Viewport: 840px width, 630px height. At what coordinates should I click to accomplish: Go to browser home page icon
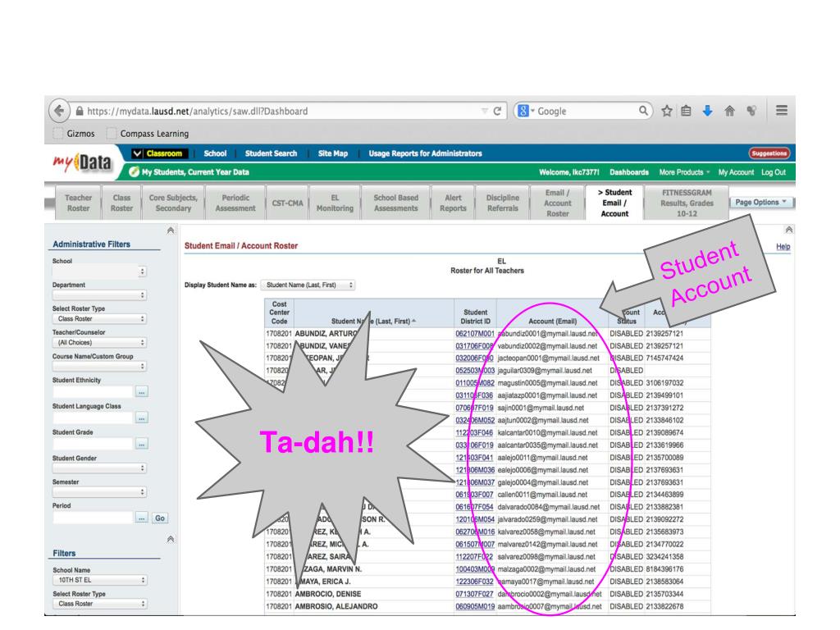(729, 111)
